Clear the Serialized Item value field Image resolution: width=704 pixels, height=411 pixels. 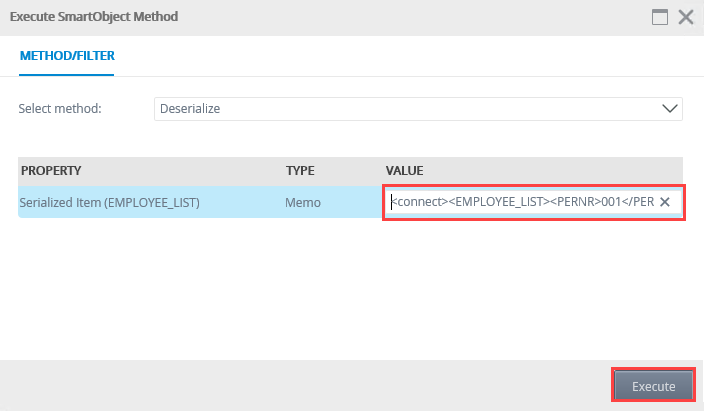(x=665, y=202)
